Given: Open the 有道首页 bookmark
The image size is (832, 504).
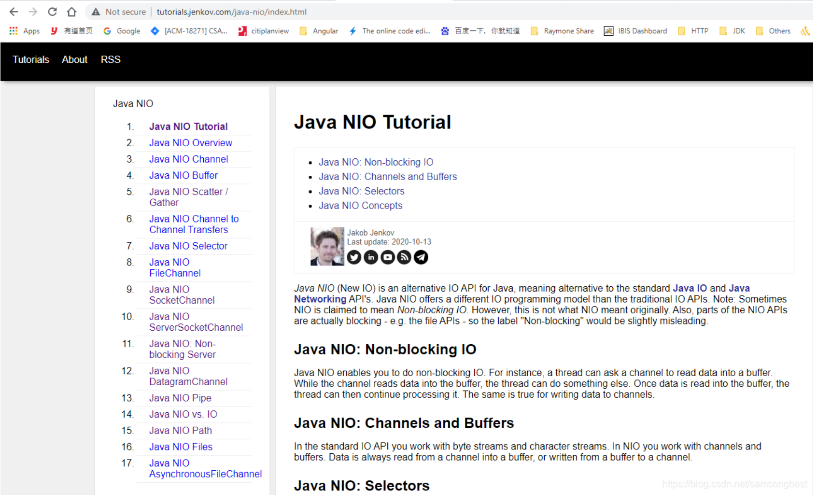Looking at the screenshot, I should click(71, 31).
